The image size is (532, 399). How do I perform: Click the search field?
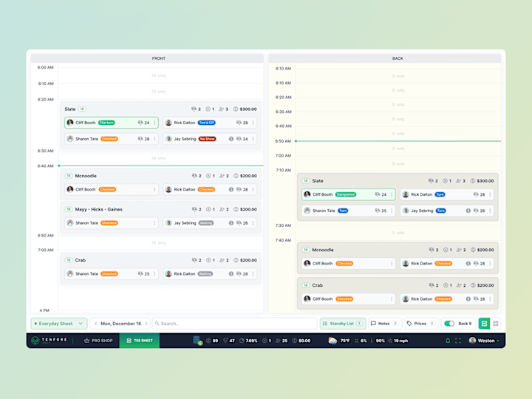[x=234, y=324]
